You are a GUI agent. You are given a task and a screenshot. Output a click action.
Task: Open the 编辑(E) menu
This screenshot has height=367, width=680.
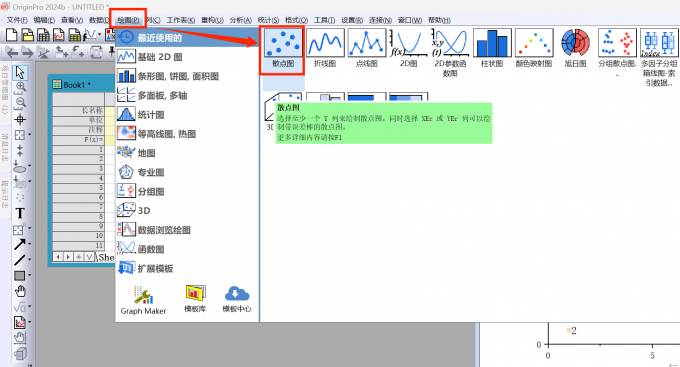(44, 20)
